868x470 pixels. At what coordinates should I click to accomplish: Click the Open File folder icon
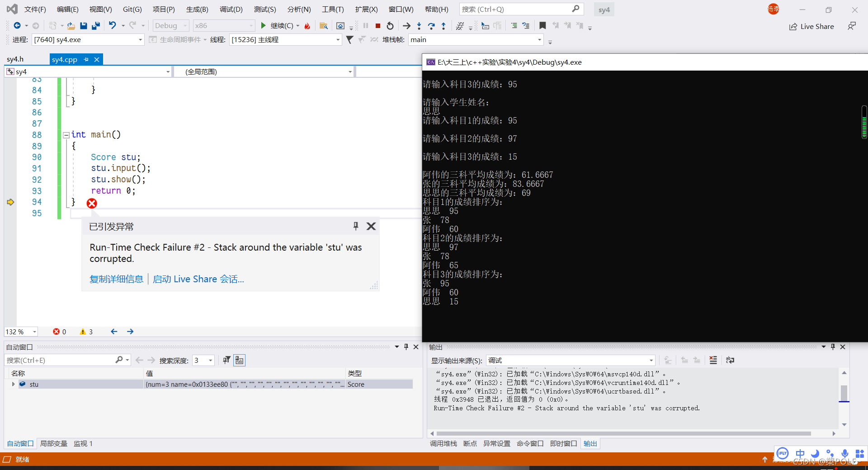tap(71, 26)
